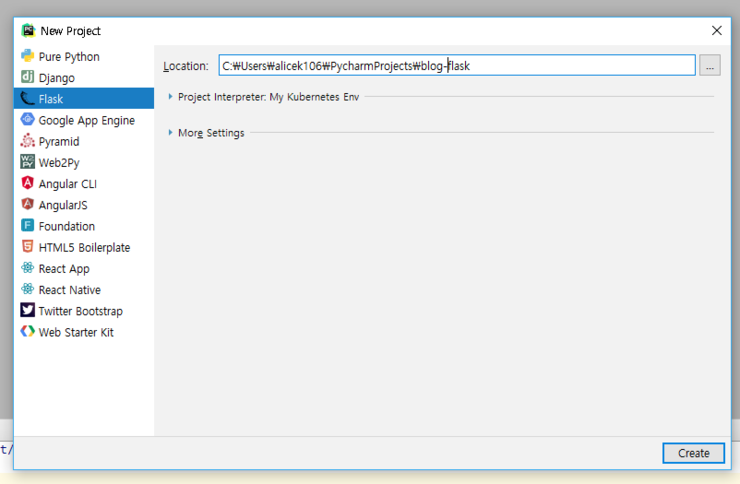Select the AngularJS shield icon
Image resolution: width=740 pixels, height=484 pixels.
[27, 204]
